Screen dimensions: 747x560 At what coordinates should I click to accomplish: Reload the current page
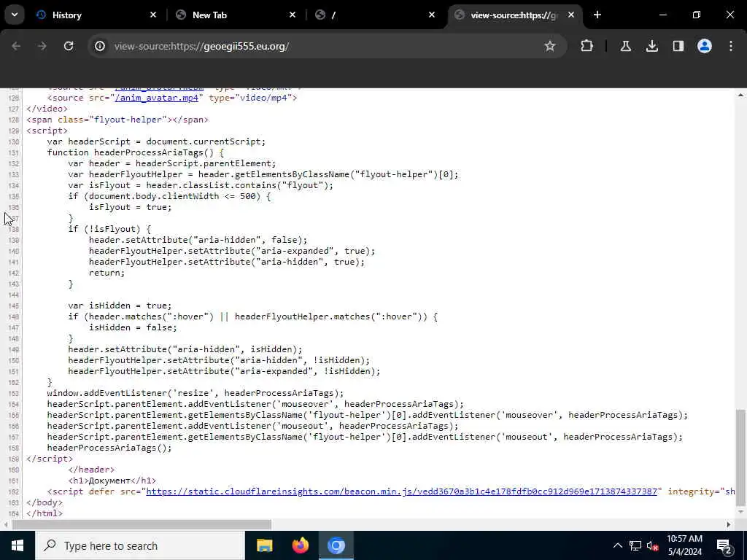(69, 46)
